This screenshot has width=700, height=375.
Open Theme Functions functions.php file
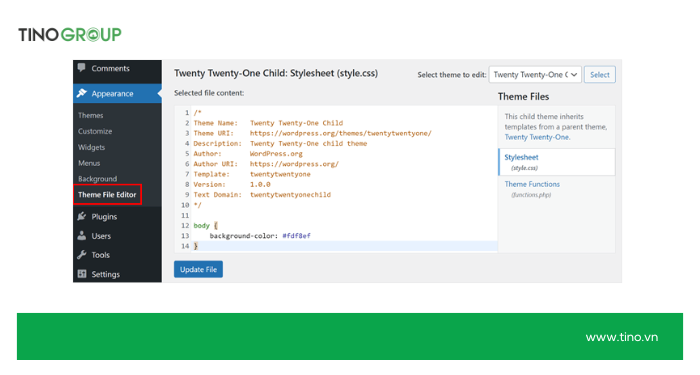[532, 188]
